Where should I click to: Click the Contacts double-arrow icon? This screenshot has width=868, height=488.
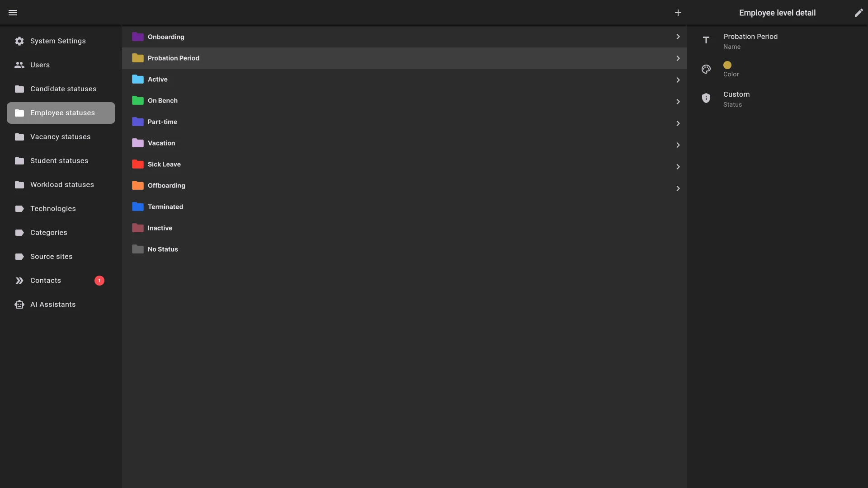coord(19,281)
